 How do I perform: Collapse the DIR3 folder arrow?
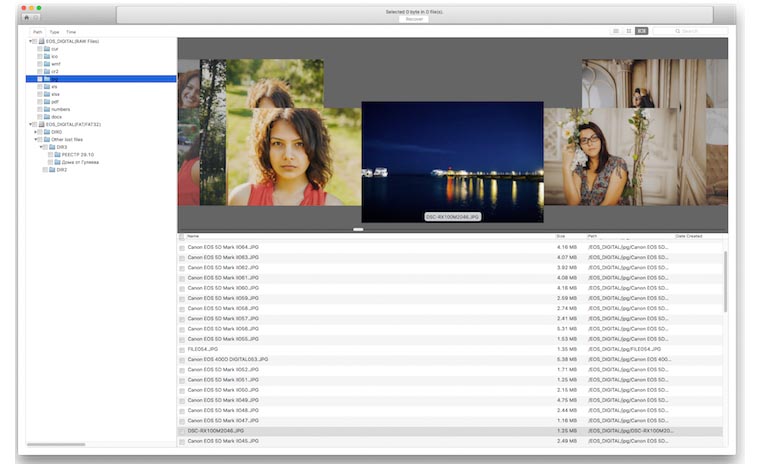pyautogui.click(x=41, y=147)
